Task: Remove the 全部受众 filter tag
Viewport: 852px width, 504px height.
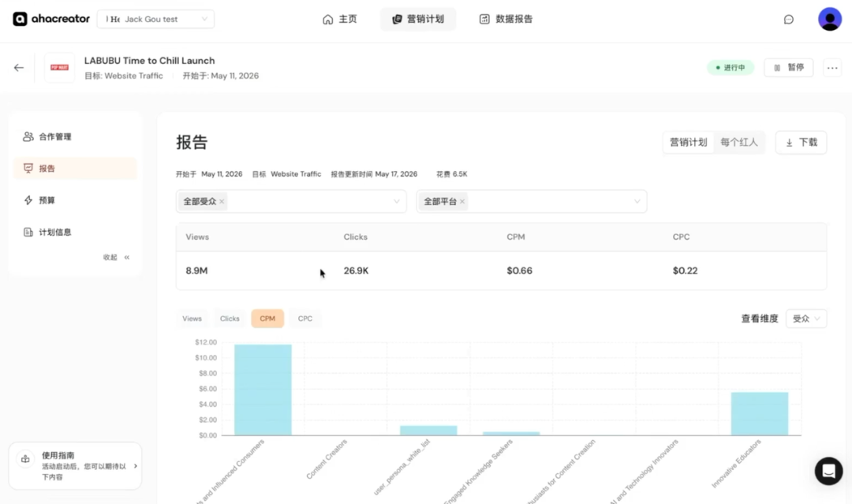Action: pos(222,201)
